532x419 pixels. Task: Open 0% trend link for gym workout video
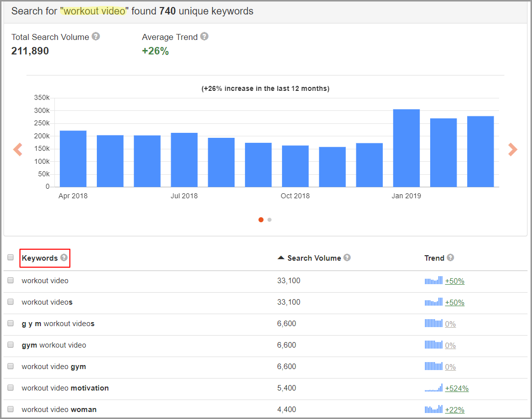(x=450, y=345)
